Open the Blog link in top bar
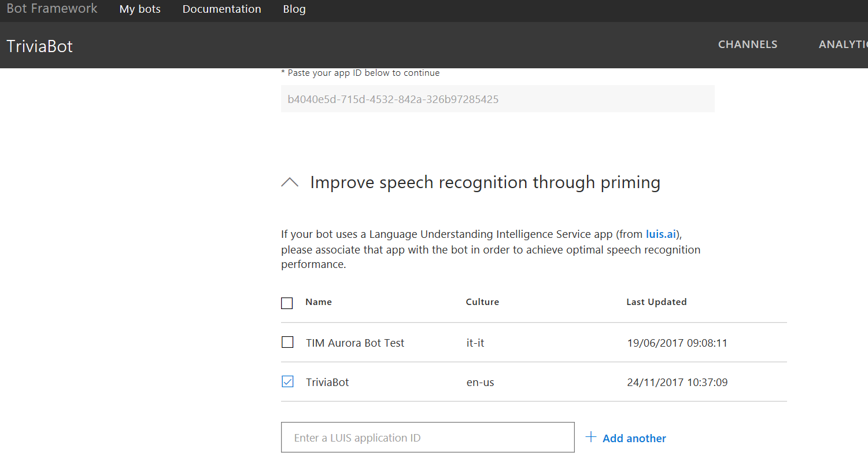 tap(294, 9)
